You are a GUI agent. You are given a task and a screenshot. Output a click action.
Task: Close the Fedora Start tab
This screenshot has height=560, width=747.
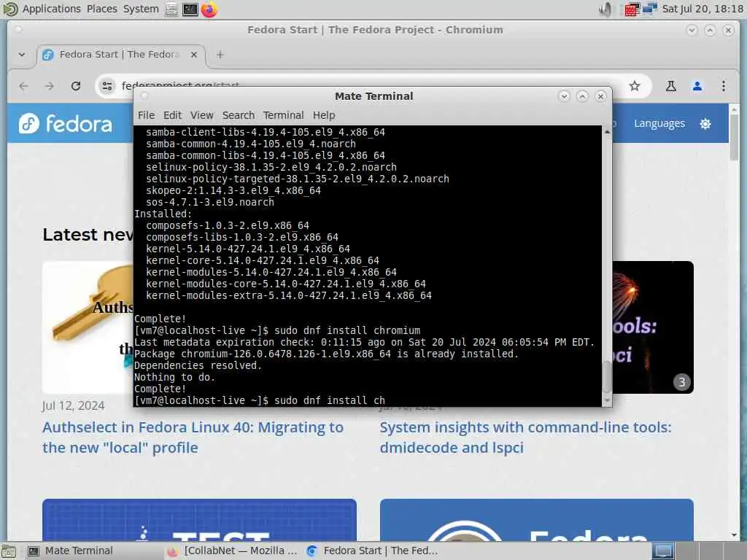194,55
